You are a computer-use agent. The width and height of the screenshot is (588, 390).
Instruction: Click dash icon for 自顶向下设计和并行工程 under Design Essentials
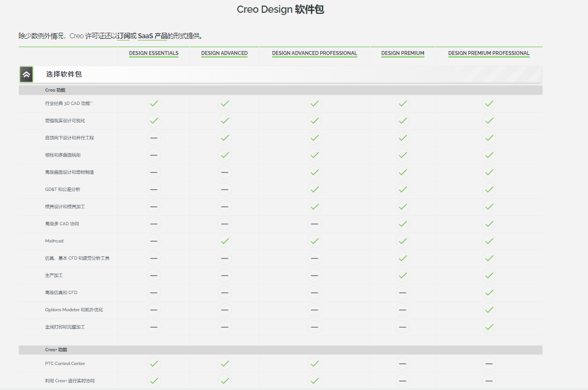pos(154,138)
